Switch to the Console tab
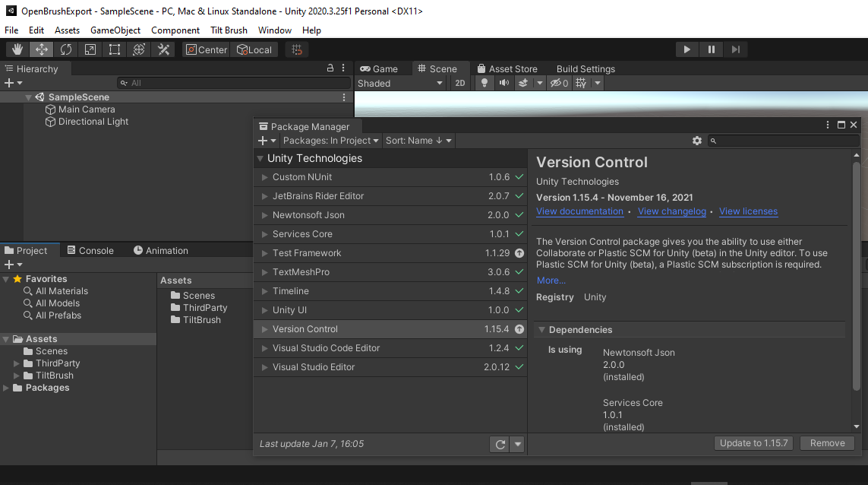Viewport: 868px width, 485px height. click(x=90, y=251)
